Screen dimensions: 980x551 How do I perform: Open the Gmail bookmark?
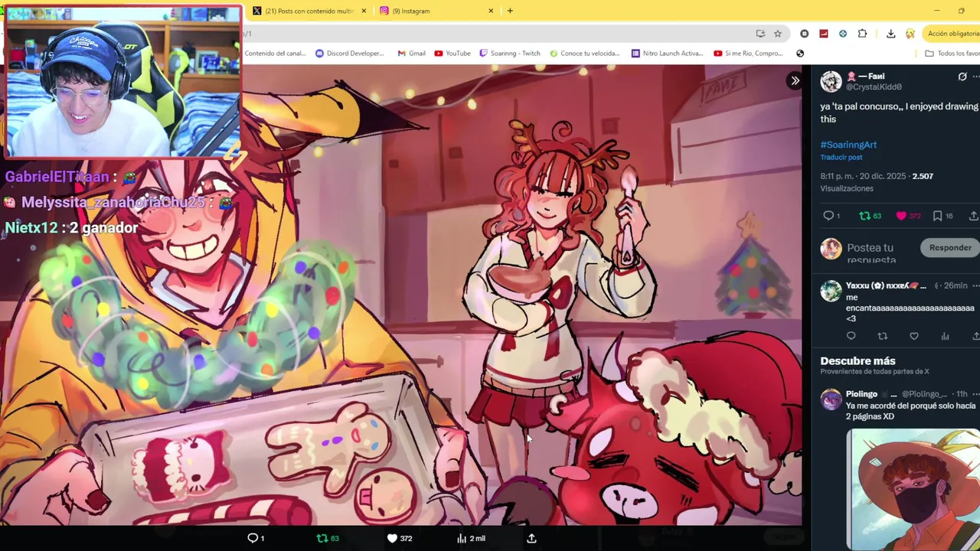[x=411, y=54]
